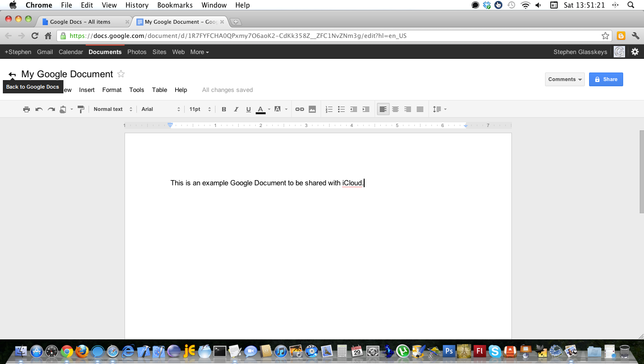Image resolution: width=644 pixels, height=364 pixels.
Task: Click the blue Share button
Action: click(x=606, y=80)
